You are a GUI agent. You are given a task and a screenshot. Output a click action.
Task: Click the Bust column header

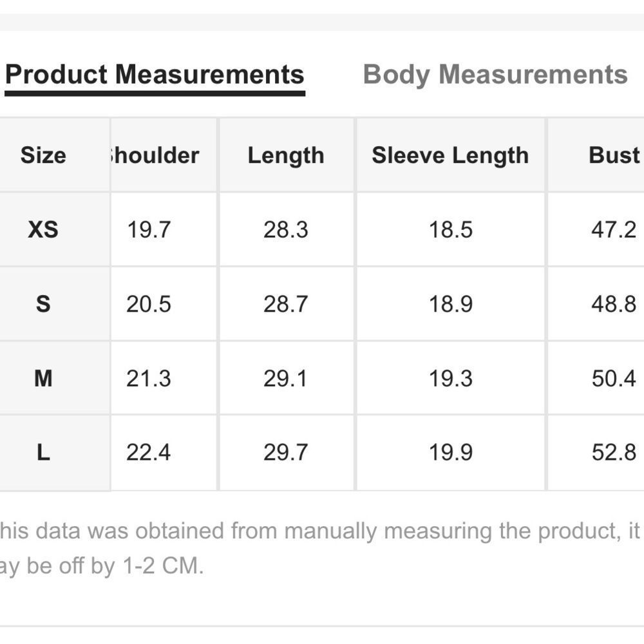click(x=614, y=155)
